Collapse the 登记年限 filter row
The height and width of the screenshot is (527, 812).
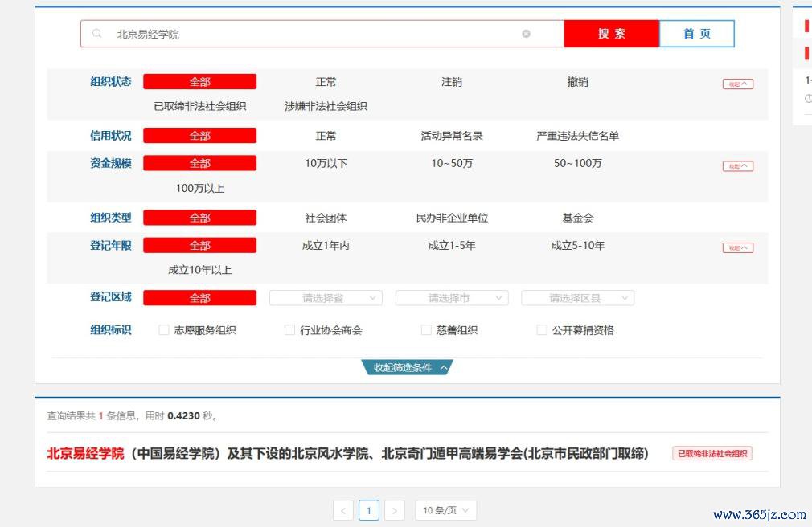(x=738, y=248)
